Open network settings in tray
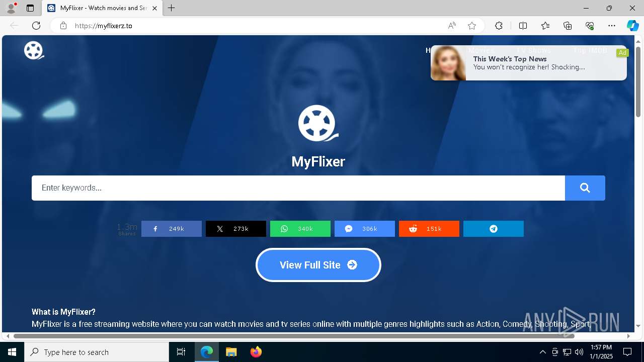The width and height of the screenshot is (644, 362). point(567,352)
